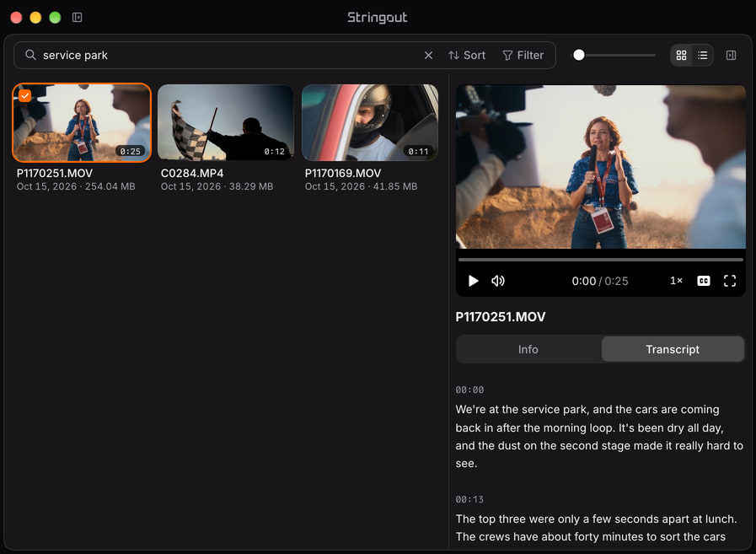756x554 pixels.
Task: Click the P1170169.MOV file name
Action: [343, 173]
